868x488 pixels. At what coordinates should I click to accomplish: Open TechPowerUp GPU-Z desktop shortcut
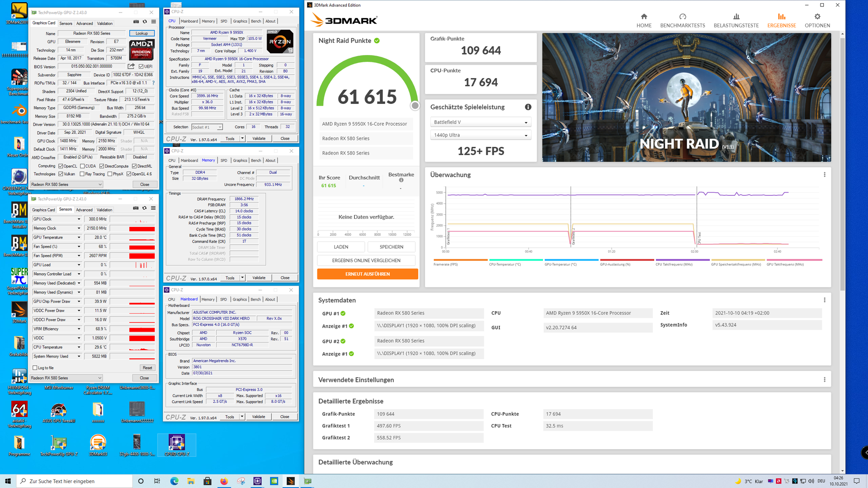(59, 446)
